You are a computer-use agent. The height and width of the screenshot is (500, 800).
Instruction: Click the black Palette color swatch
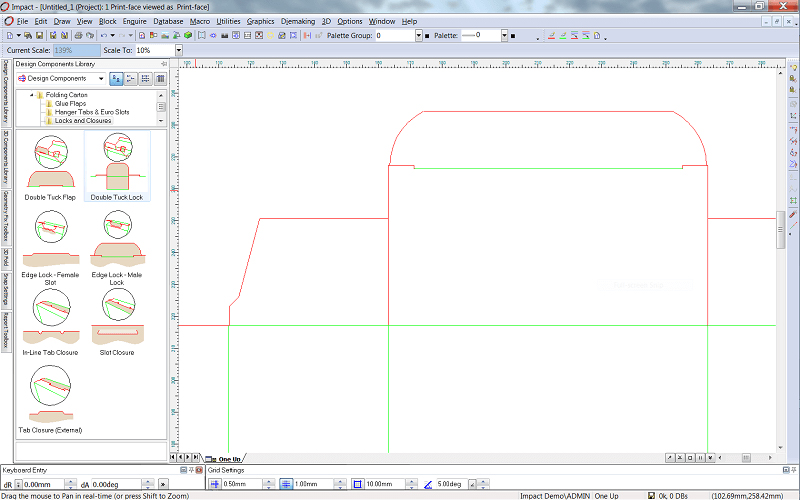click(512, 36)
